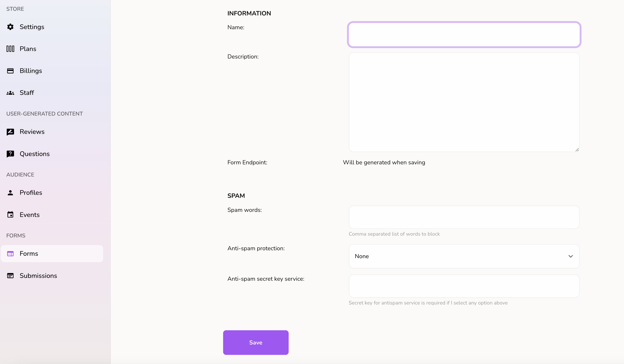Image resolution: width=624 pixels, height=364 pixels.
Task: Click the Forms section in sidebar
Action: tap(52, 253)
